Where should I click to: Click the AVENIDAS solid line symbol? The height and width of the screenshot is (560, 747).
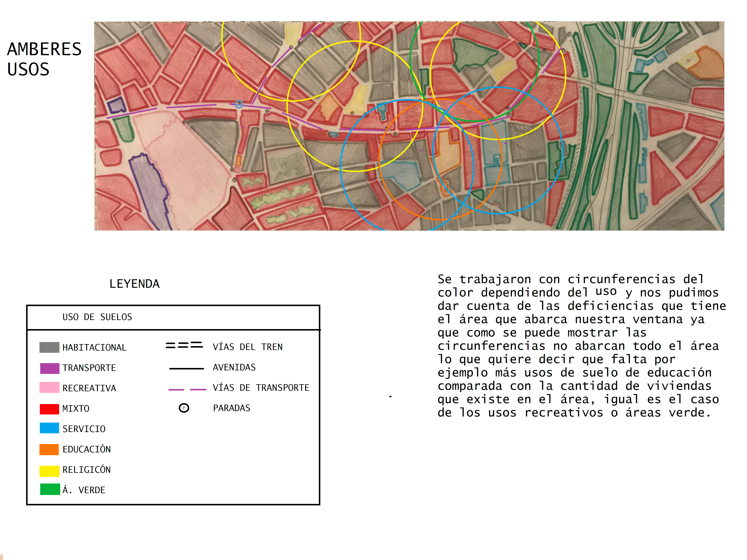[186, 369]
